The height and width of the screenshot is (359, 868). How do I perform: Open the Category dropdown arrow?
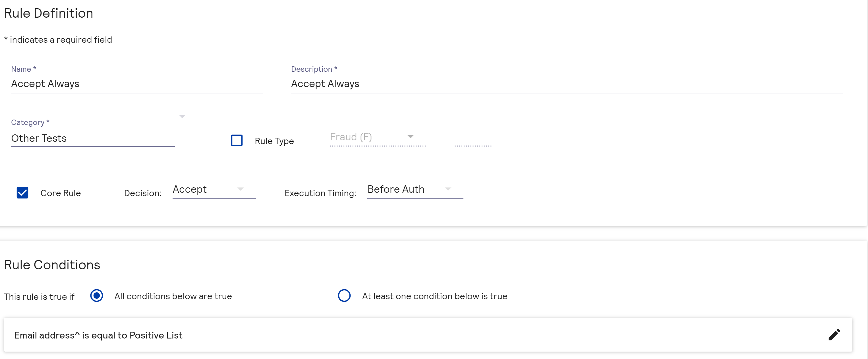point(182,116)
